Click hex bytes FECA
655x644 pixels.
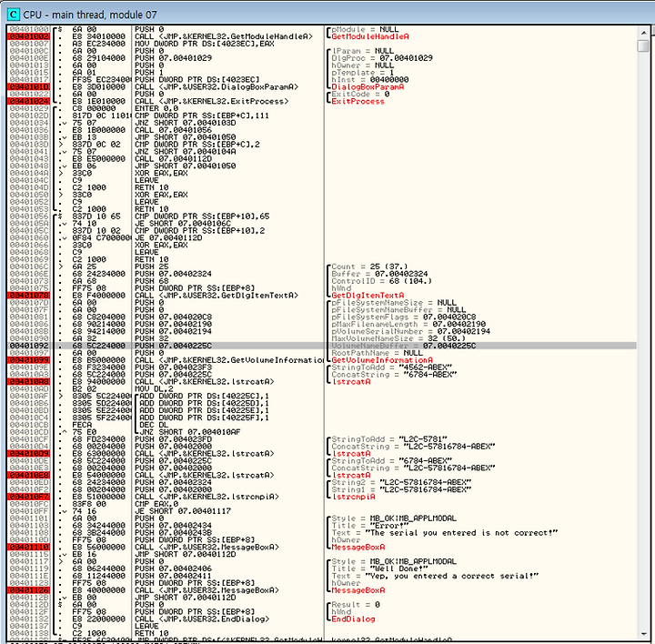pos(82,425)
